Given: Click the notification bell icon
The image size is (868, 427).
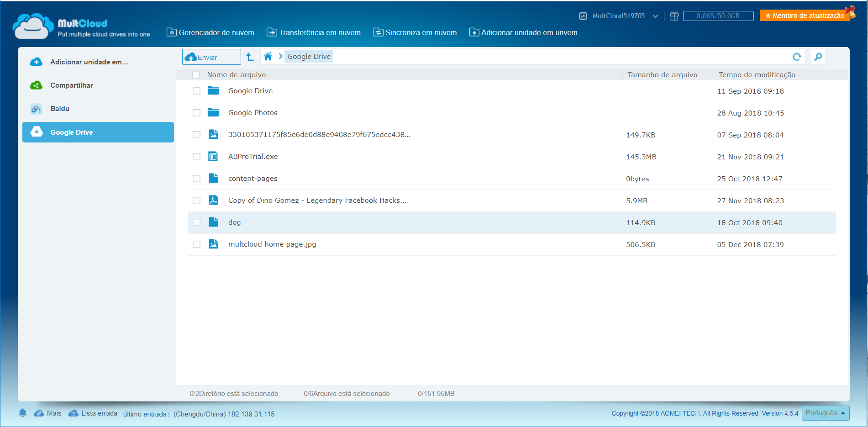Looking at the screenshot, I should click(22, 413).
